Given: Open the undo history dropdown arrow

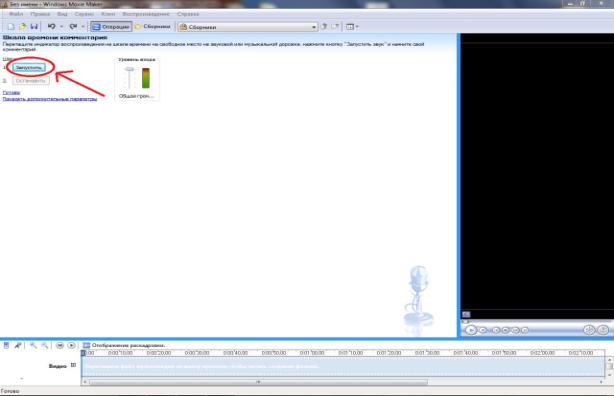Looking at the screenshot, I should click(61, 27).
